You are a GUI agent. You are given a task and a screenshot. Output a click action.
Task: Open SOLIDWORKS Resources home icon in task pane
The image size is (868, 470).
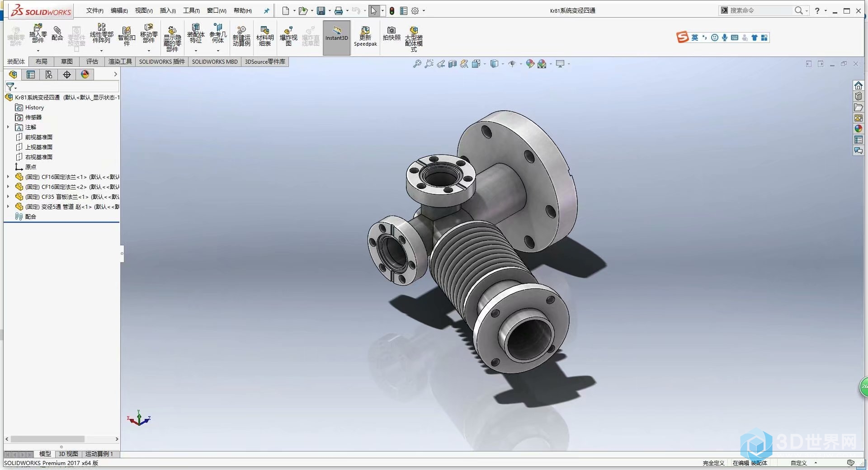(858, 85)
